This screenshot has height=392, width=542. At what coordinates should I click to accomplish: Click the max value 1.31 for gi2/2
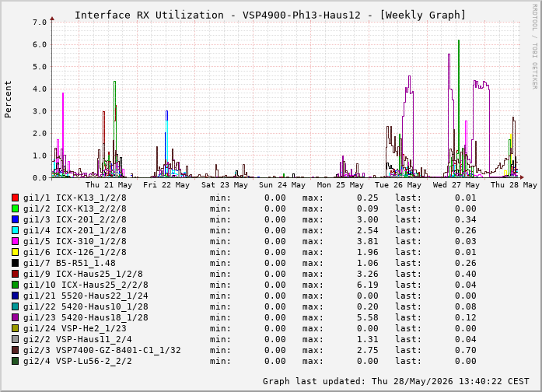click(x=368, y=339)
